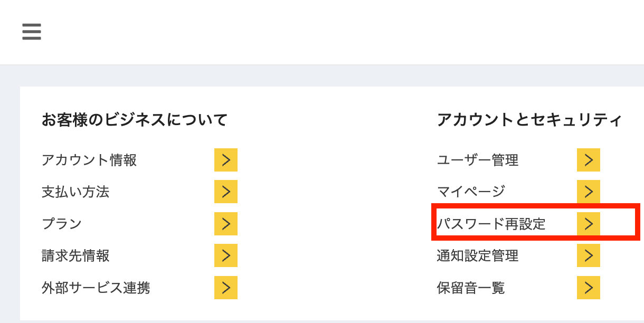Select the プラン text link
This screenshot has height=323, width=644.
click(62, 224)
